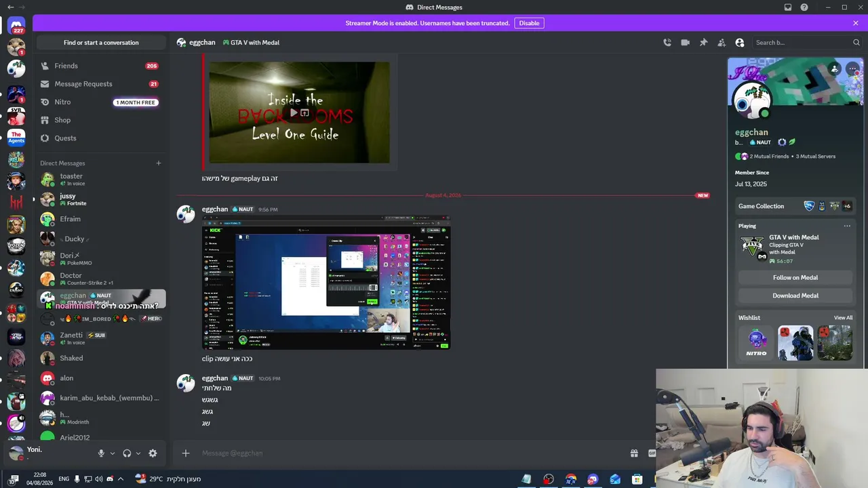868x488 pixels.
Task: Open Message Requests
Action: click(101, 84)
